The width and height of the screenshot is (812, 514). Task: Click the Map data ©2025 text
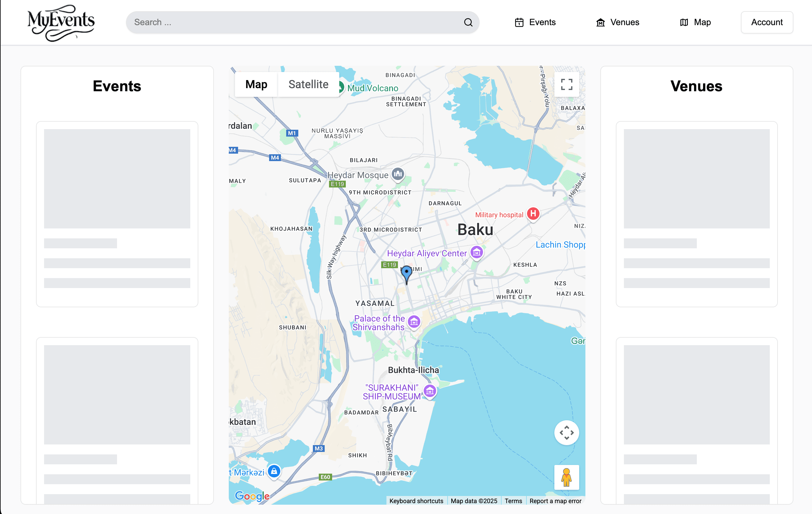point(474,501)
